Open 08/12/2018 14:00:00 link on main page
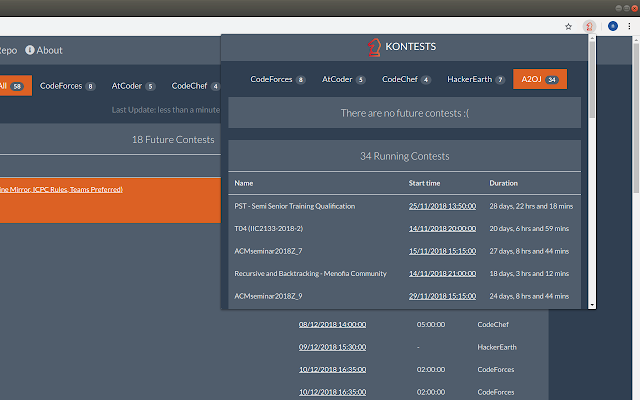 point(332,324)
